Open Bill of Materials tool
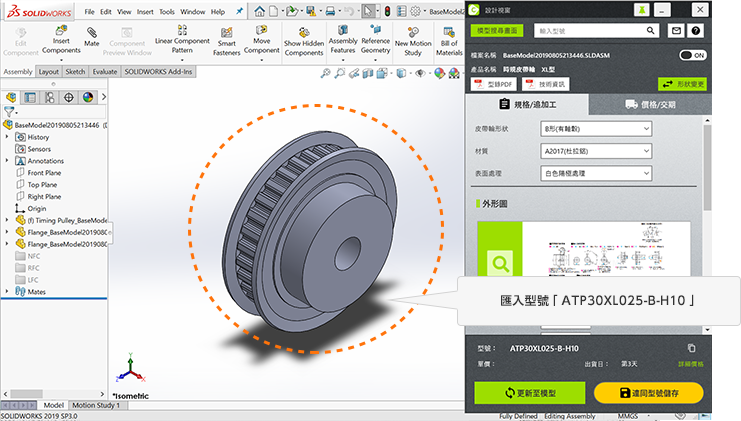 [449, 42]
